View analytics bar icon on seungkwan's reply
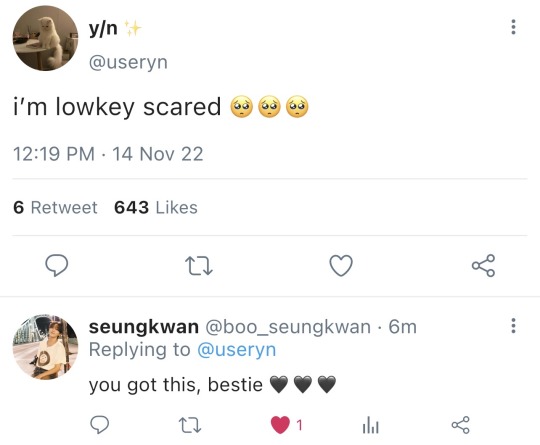Image resolution: width=540 pixels, height=445 pixels. point(371,425)
